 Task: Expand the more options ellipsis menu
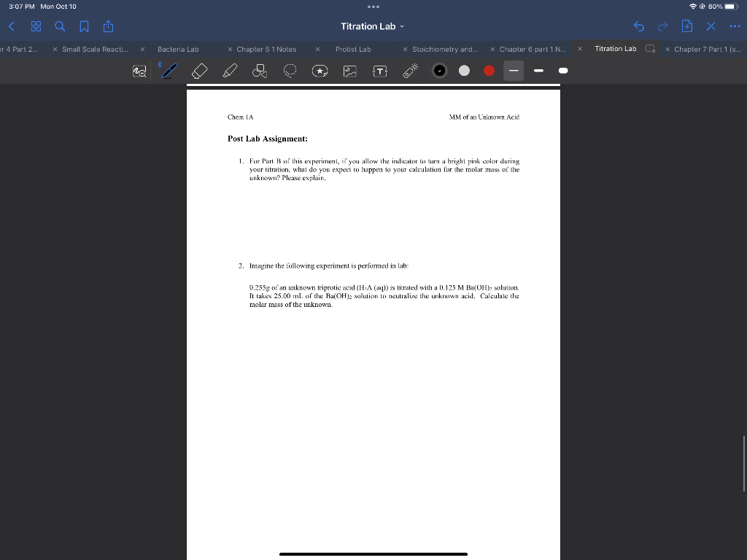tap(733, 26)
